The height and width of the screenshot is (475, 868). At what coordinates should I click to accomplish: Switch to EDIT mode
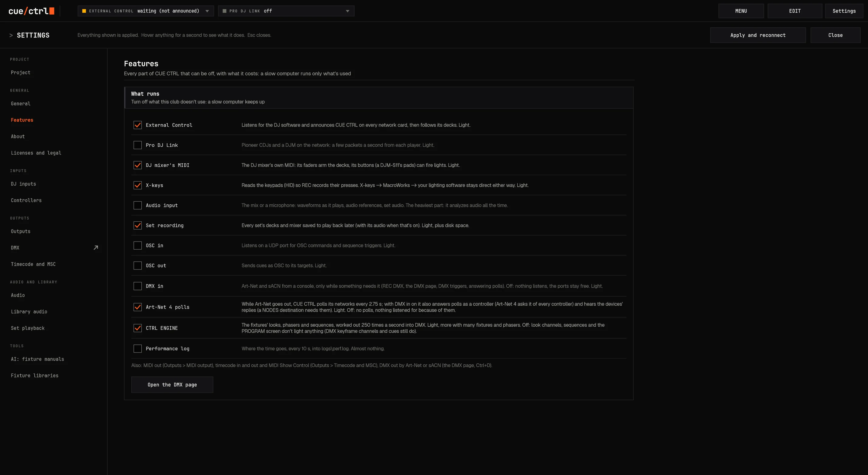tap(795, 11)
